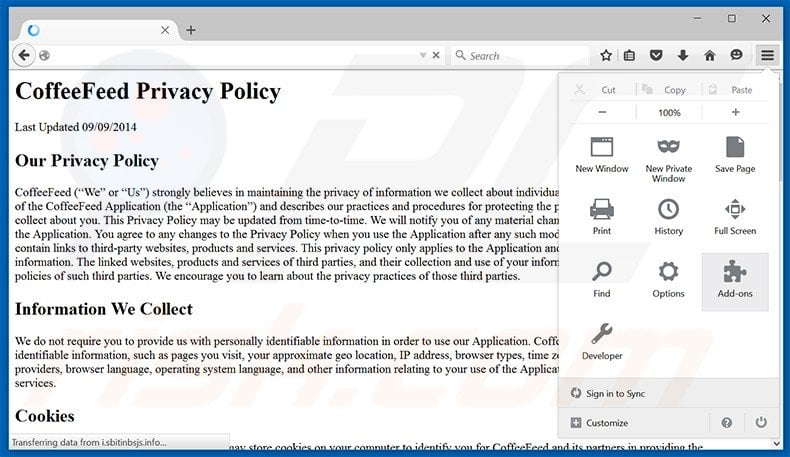Toggle the hamburger menu button
The height and width of the screenshot is (457, 790).
tap(767, 55)
